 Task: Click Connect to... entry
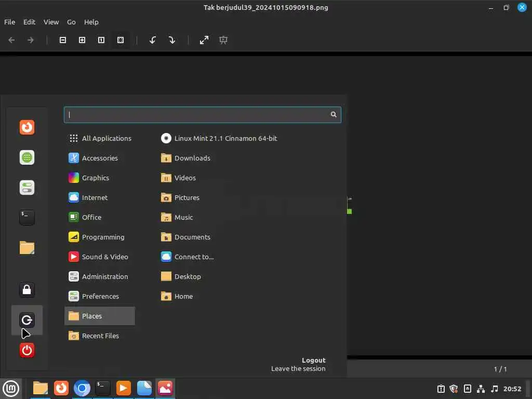pyautogui.click(x=187, y=257)
